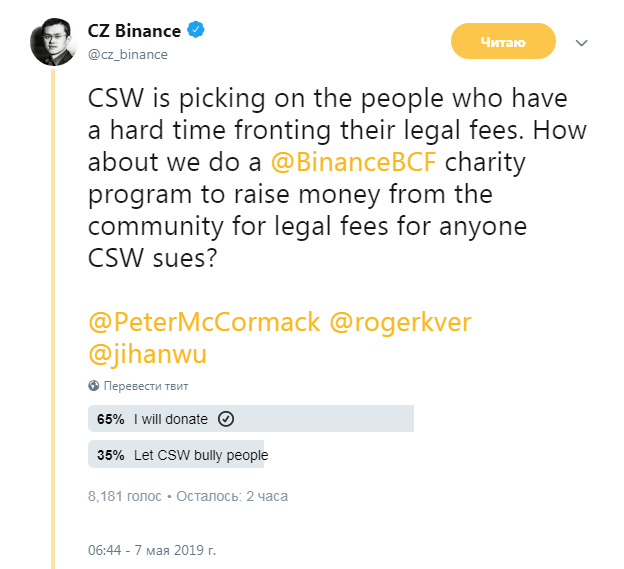Open the @jihanwu profile mention
The image size is (624, 569).
tap(148, 354)
